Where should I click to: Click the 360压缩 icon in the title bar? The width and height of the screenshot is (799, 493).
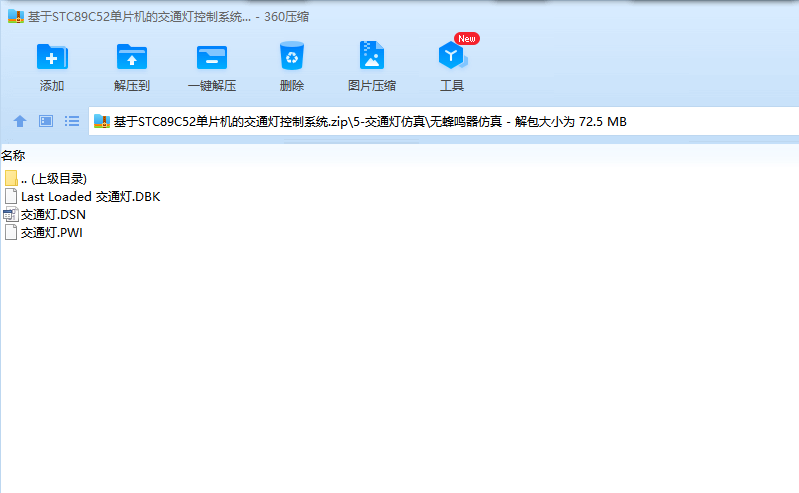(x=15, y=16)
